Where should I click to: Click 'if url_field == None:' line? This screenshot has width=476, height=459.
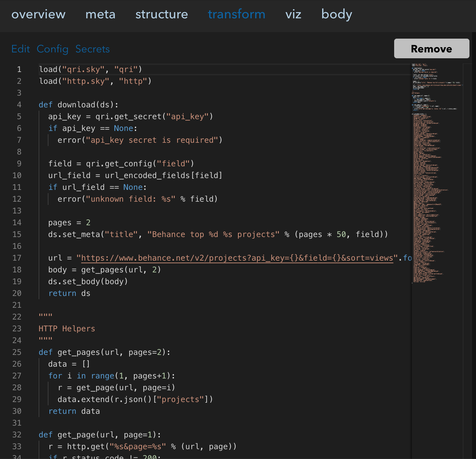tap(98, 187)
